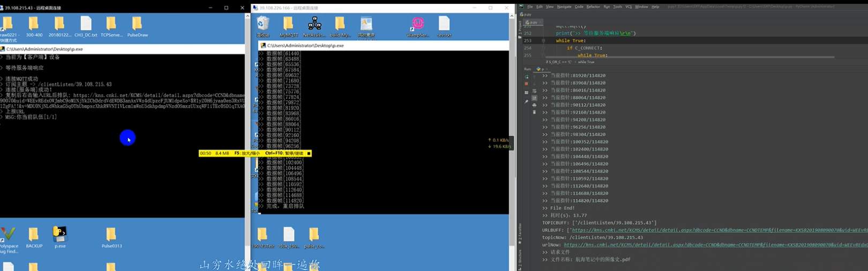The width and height of the screenshot is (868, 271).
Task: Click the '连接MQTT成功' line in left console
Action: 19,79
